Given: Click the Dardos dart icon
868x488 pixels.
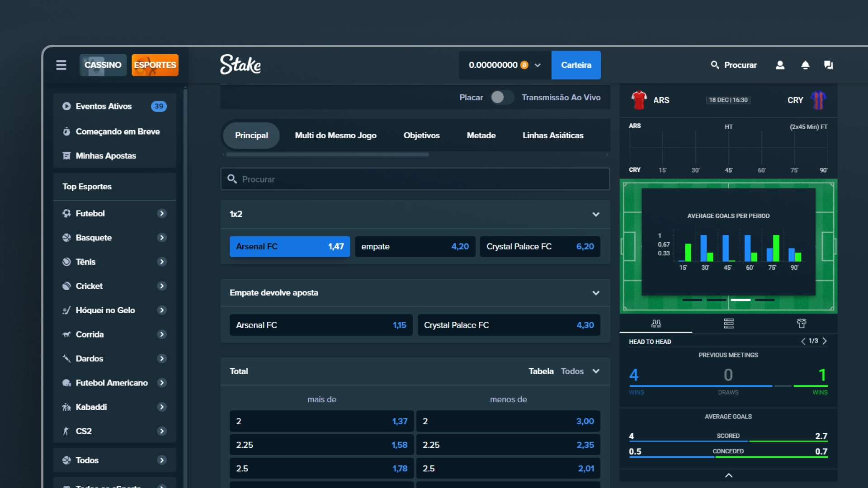Looking at the screenshot, I should pyautogui.click(x=66, y=359).
